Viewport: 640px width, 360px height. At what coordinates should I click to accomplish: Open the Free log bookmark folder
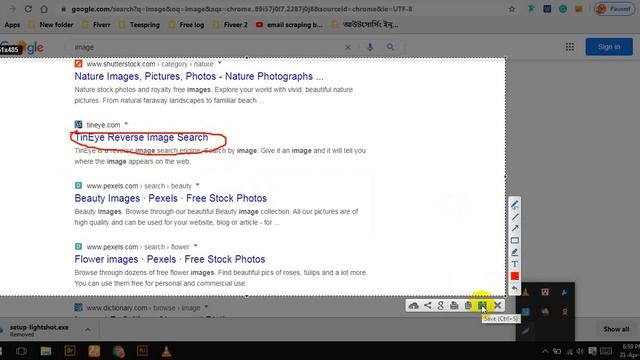186,25
